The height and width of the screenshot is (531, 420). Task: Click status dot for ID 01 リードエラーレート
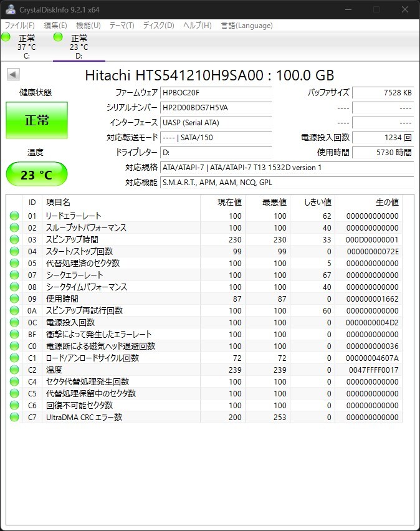(x=14, y=216)
